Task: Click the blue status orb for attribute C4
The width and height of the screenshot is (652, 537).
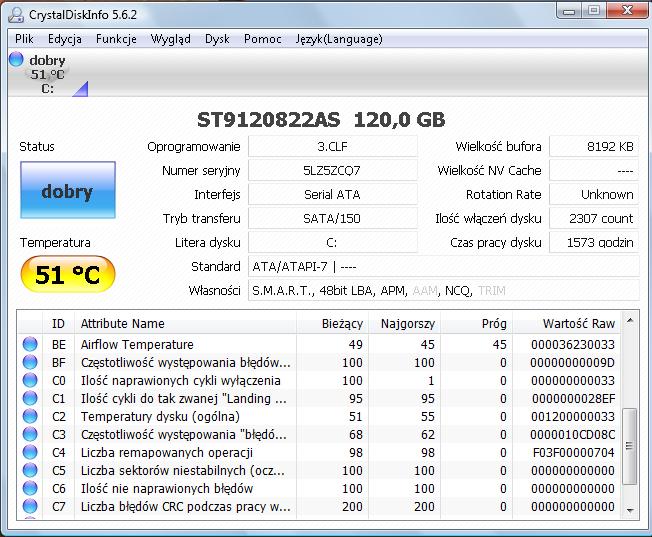Action: [30, 452]
